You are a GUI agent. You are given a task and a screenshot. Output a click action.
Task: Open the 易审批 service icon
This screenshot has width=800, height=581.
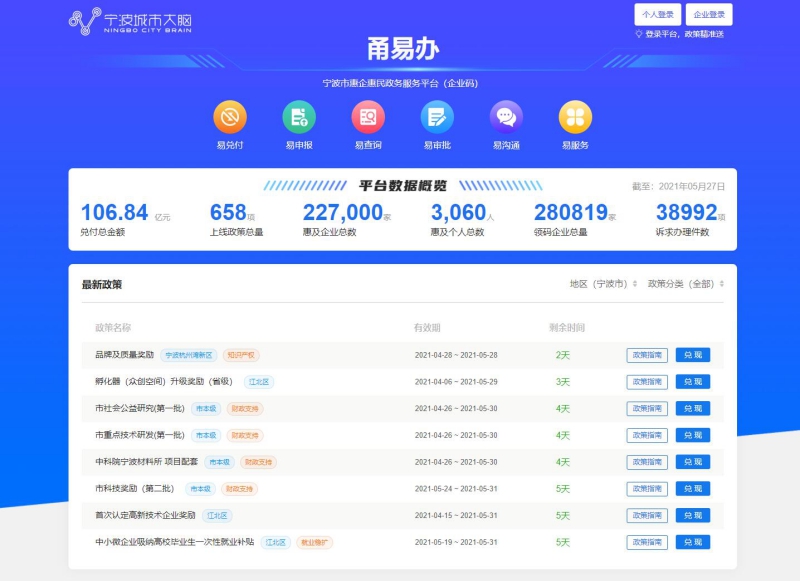437,117
